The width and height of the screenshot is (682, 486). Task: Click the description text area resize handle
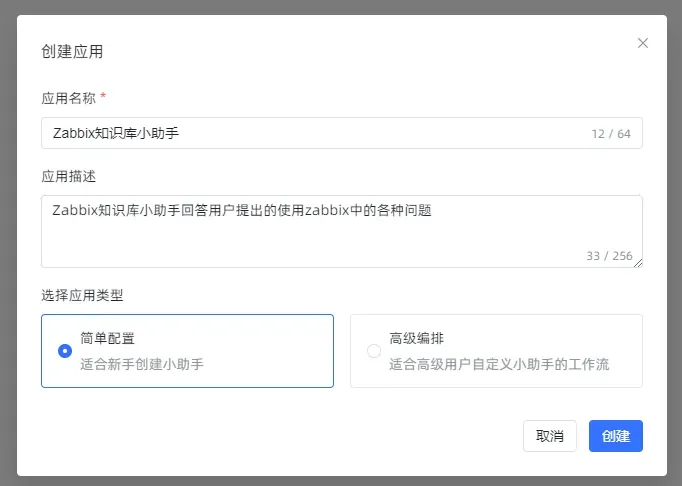(x=638, y=263)
